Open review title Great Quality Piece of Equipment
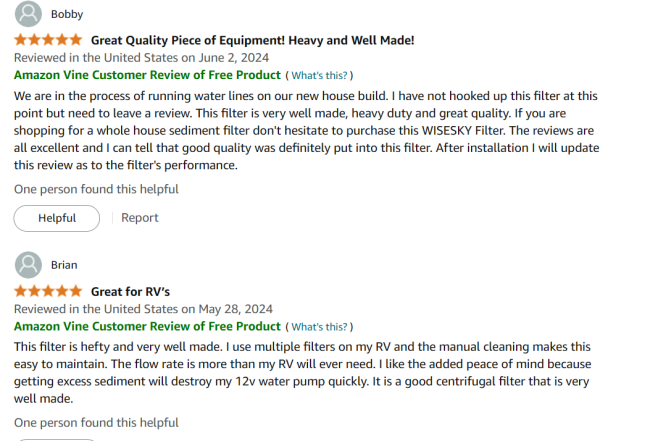The width and height of the screenshot is (650, 441). 252,40
